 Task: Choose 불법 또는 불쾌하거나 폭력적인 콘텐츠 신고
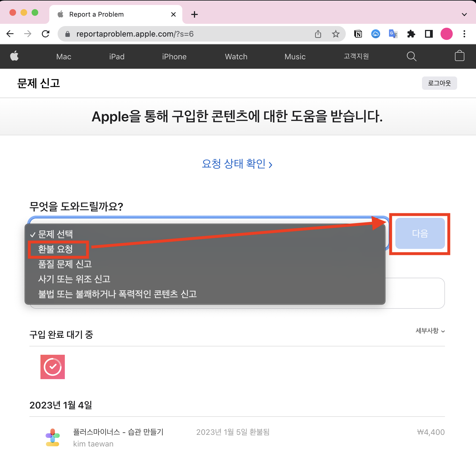coord(205,294)
